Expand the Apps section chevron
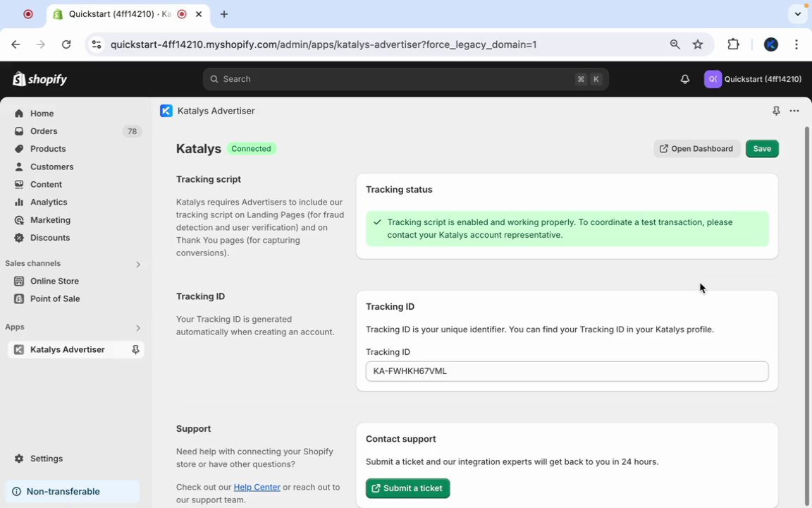812x508 pixels. [x=137, y=327]
